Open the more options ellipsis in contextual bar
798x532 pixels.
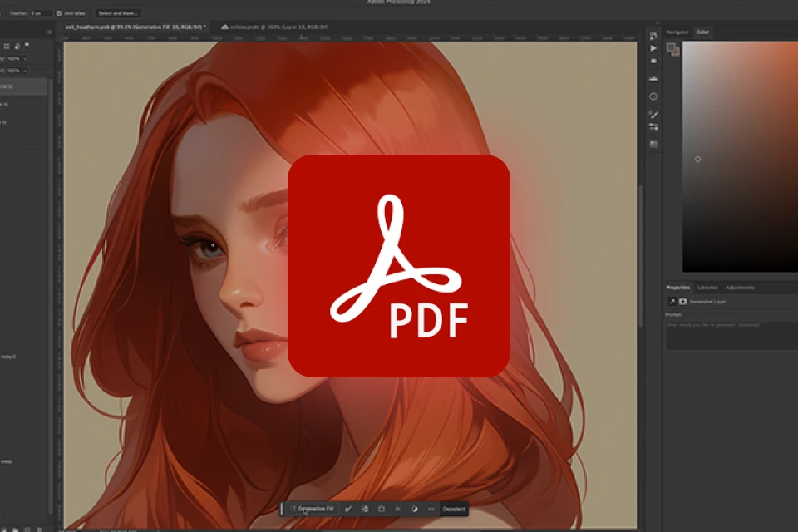431,509
